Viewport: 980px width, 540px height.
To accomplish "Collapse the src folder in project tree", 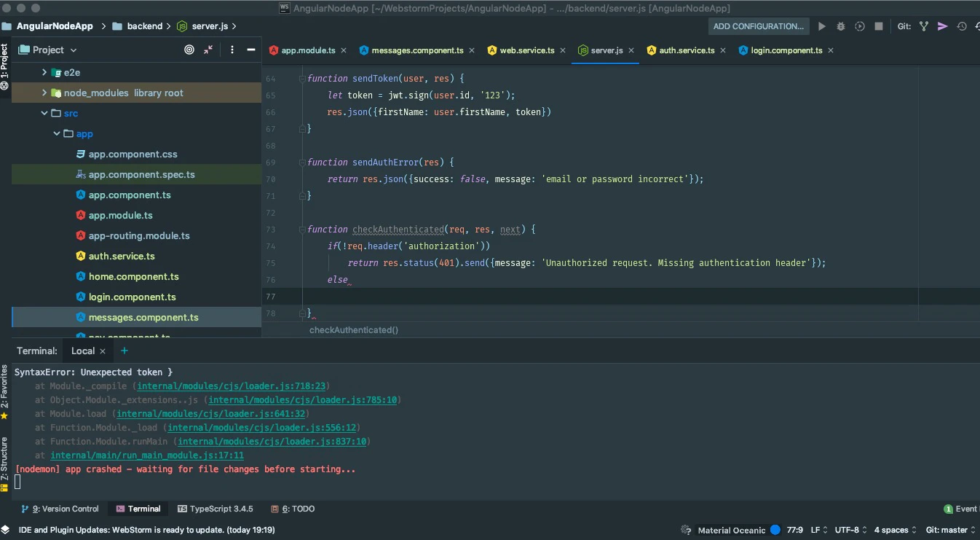I will coord(44,113).
